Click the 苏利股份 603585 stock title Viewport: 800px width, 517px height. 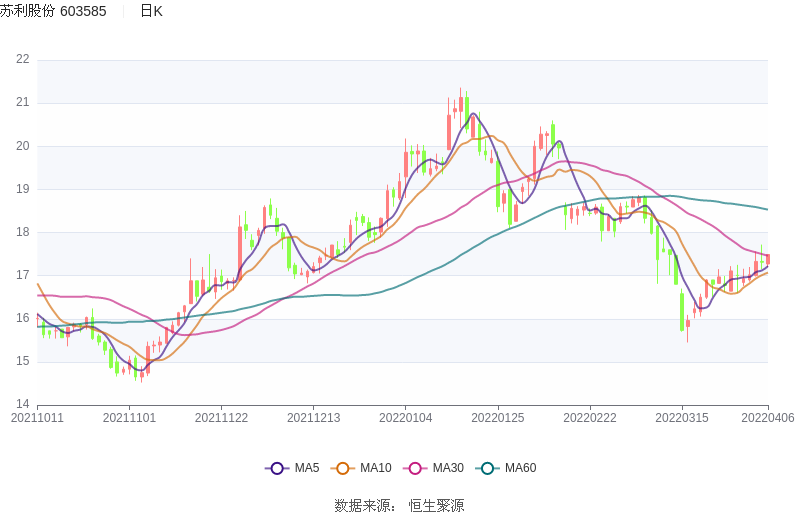(x=54, y=11)
